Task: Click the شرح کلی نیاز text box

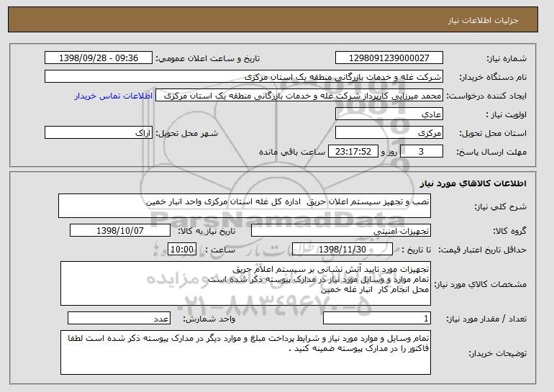Action: pyautogui.click(x=245, y=206)
